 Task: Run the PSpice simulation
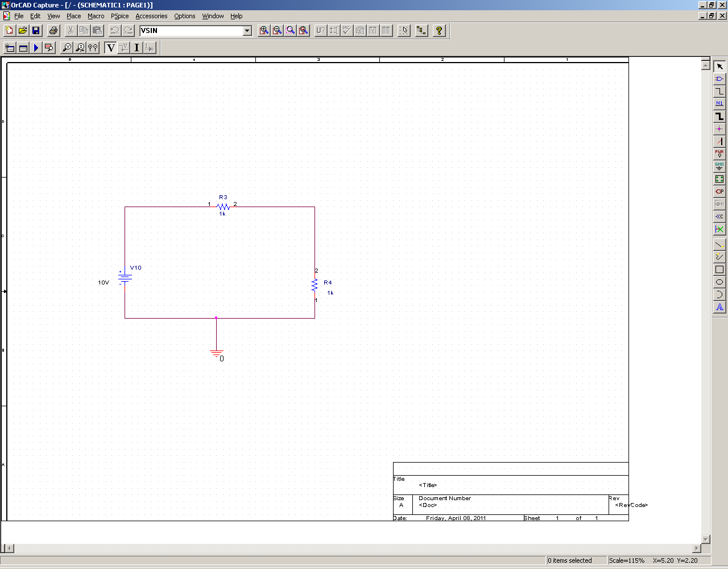coord(36,48)
